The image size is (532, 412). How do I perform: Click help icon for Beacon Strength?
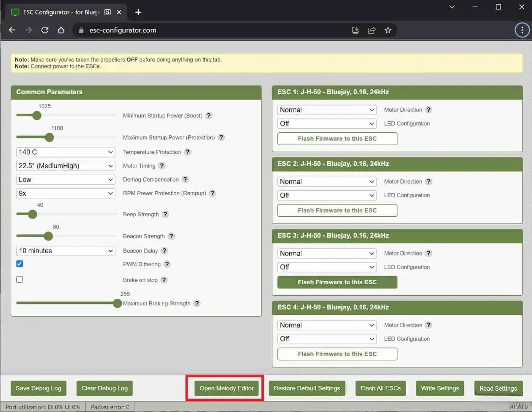pyautogui.click(x=171, y=236)
